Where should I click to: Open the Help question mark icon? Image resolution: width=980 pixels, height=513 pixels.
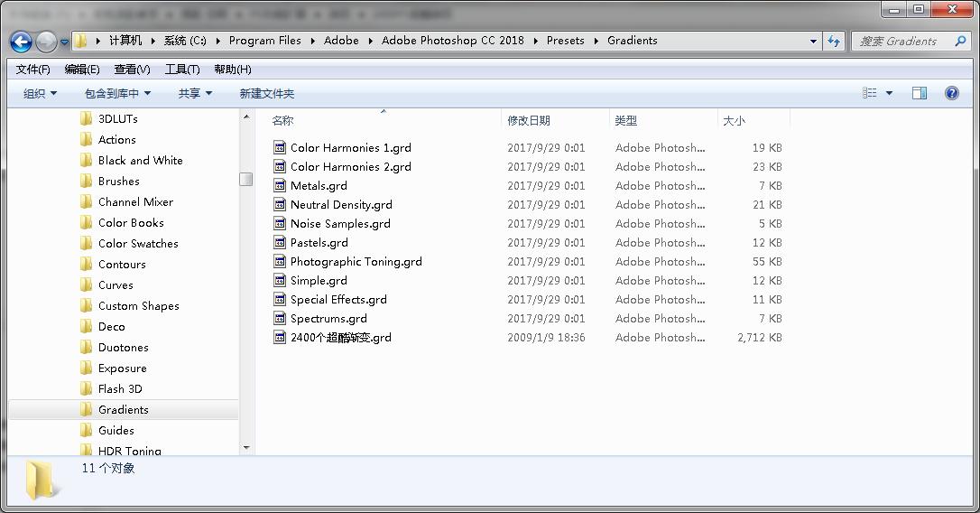click(x=952, y=93)
